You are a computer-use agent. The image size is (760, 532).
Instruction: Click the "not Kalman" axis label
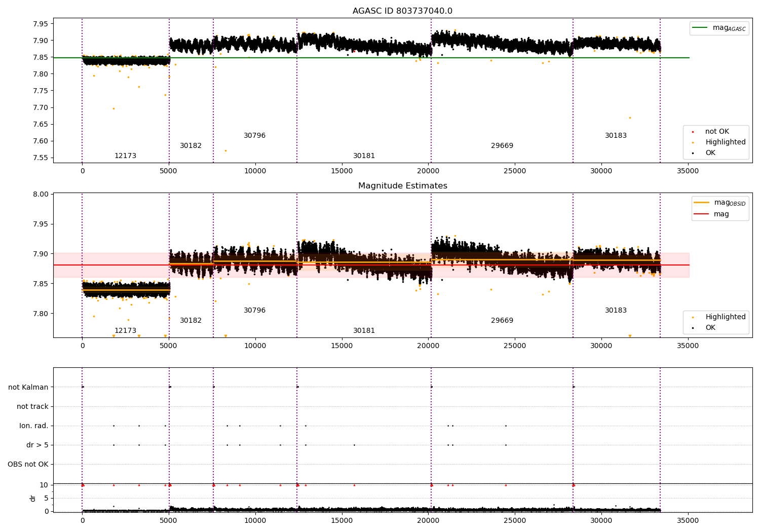point(28,387)
